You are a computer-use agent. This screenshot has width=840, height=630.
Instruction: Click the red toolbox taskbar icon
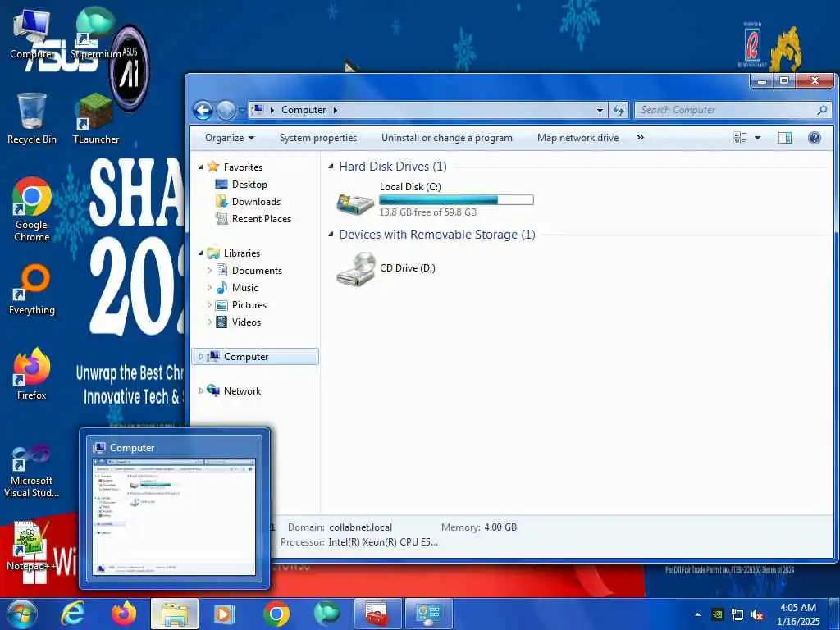377,614
